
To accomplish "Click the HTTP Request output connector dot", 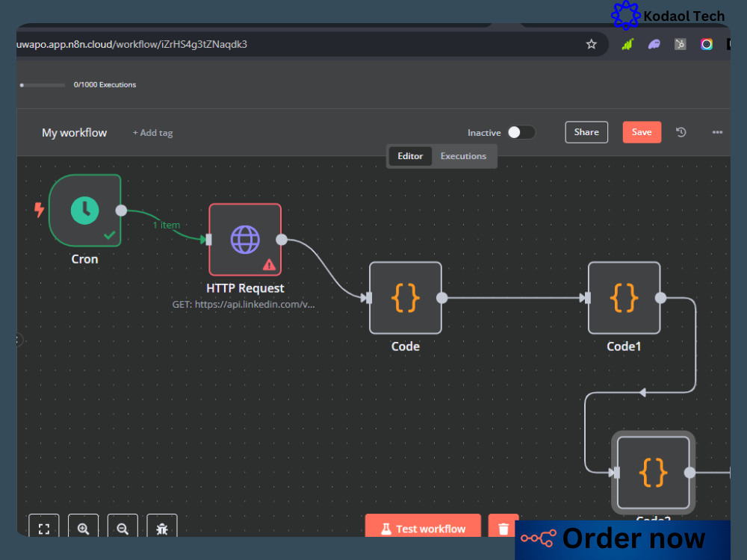I will tap(282, 240).
